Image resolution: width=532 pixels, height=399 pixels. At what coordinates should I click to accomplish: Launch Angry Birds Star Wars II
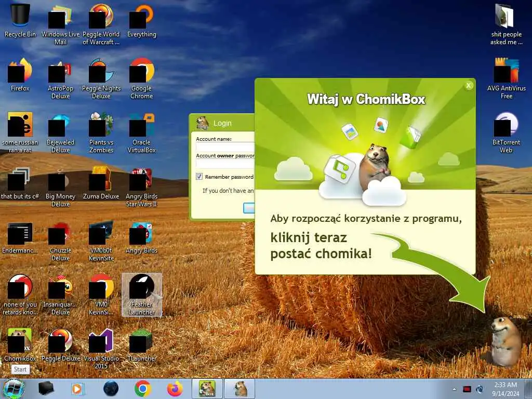141,187
